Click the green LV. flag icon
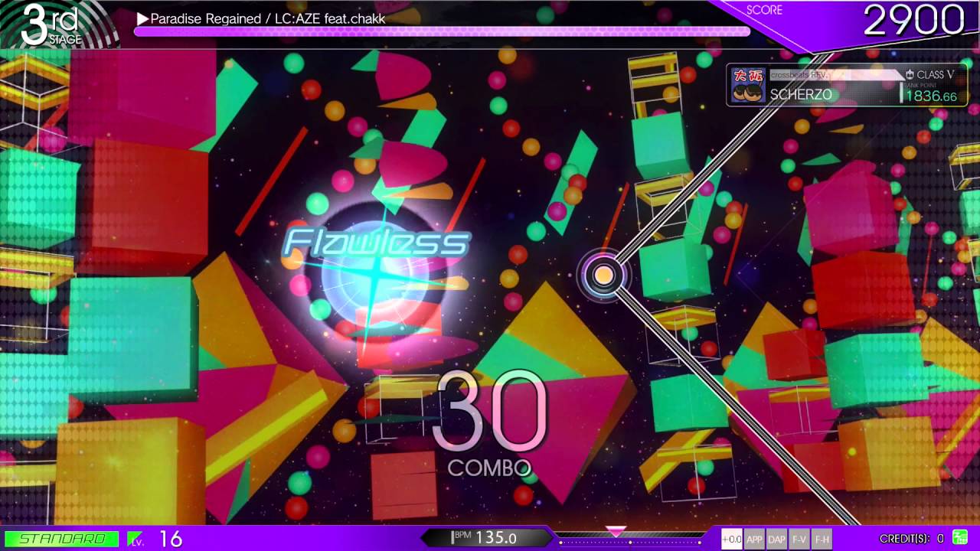 click(x=136, y=539)
